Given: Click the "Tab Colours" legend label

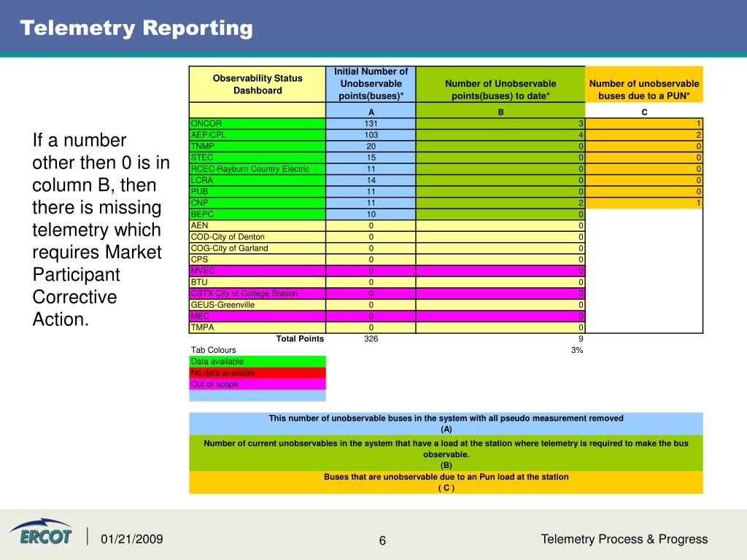Looking at the screenshot, I should 213,350.
